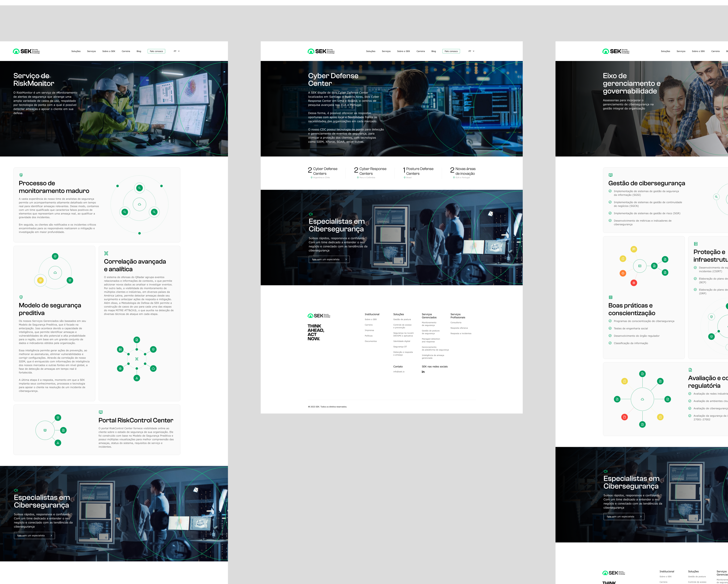Click info@sek.io contact link in footer
The height and width of the screenshot is (584, 728).
(x=399, y=372)
